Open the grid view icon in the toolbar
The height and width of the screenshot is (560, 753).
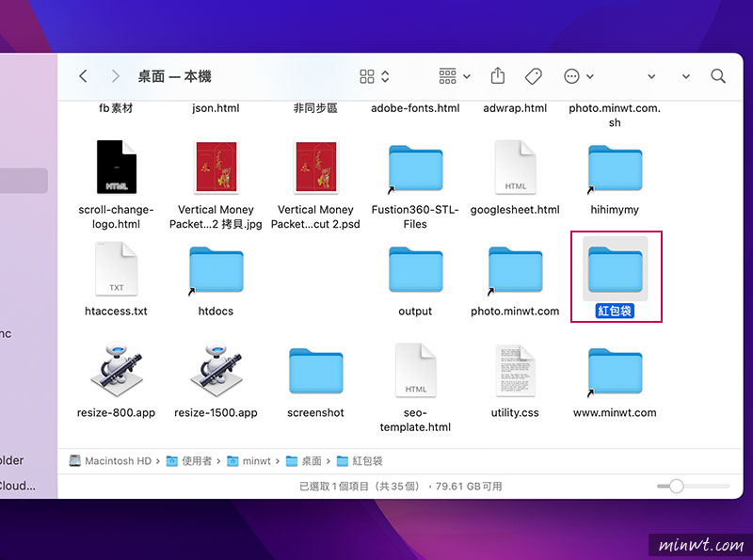pos(365,75)
